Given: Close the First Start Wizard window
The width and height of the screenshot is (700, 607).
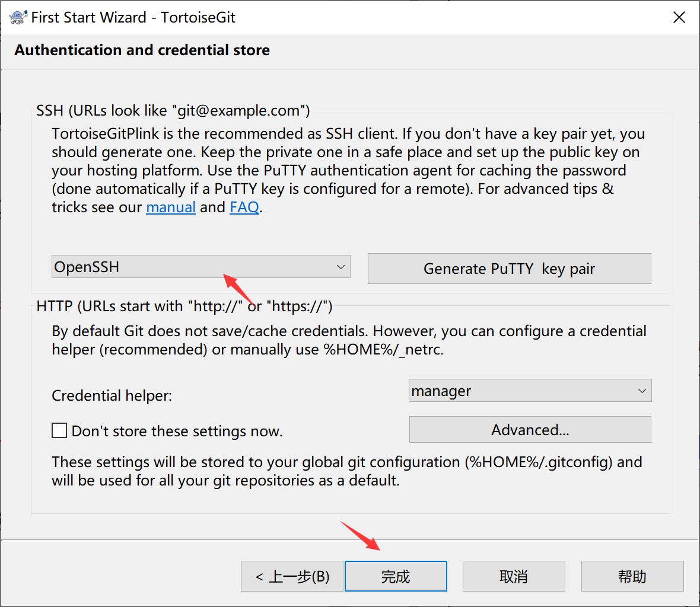Looking at the screenshot, I should point(679,17).
